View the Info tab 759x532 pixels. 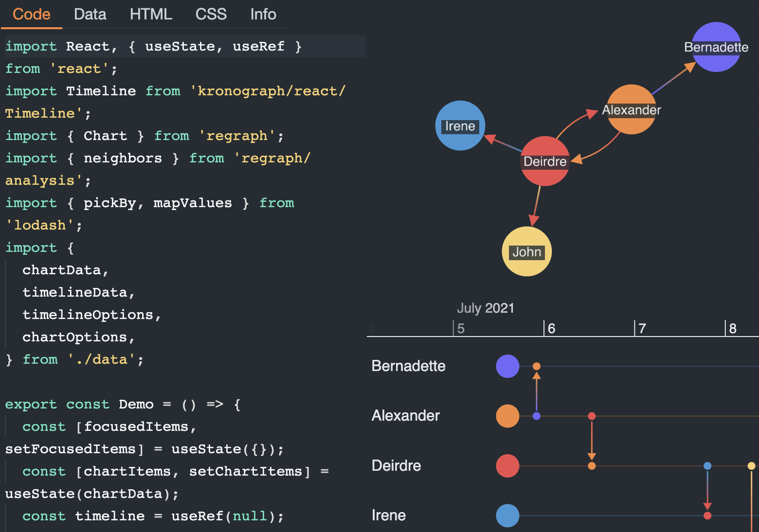(x=263, y=14)
